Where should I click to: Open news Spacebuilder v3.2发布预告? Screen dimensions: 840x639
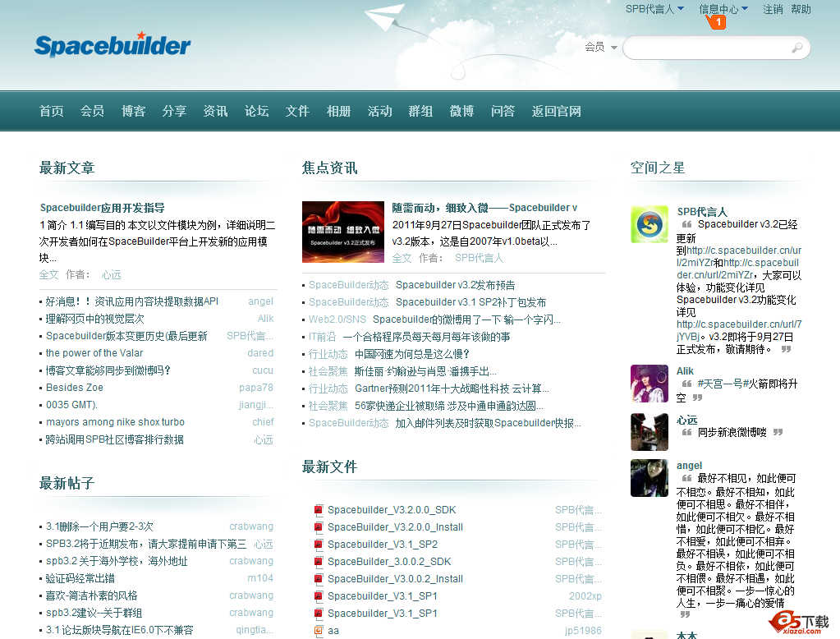456,285
